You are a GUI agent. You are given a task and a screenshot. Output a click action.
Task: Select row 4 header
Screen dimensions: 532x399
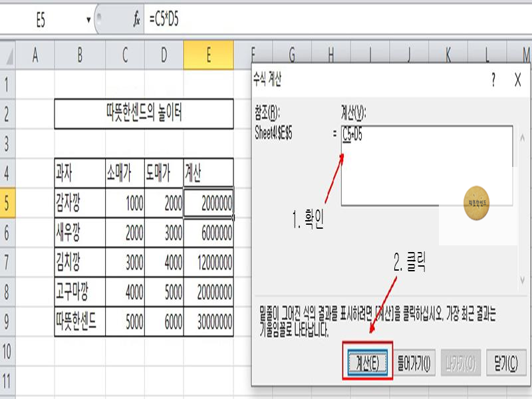click(x=7, y=173)
